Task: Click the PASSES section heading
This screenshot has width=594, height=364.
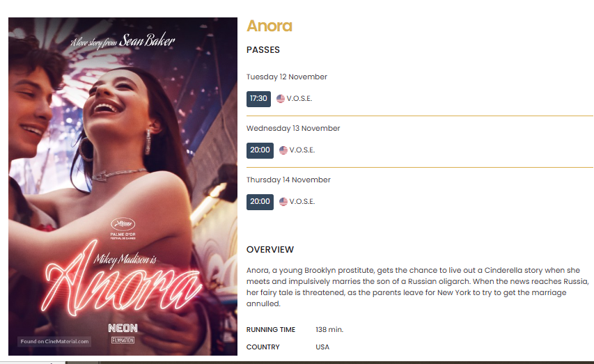Action: [x=263, y=50]
